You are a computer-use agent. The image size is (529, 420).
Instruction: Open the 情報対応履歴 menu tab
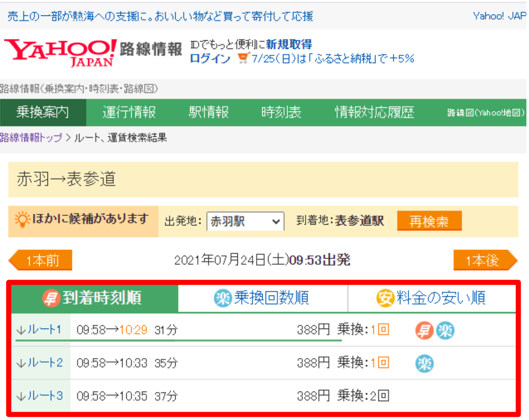click(374, 112)
